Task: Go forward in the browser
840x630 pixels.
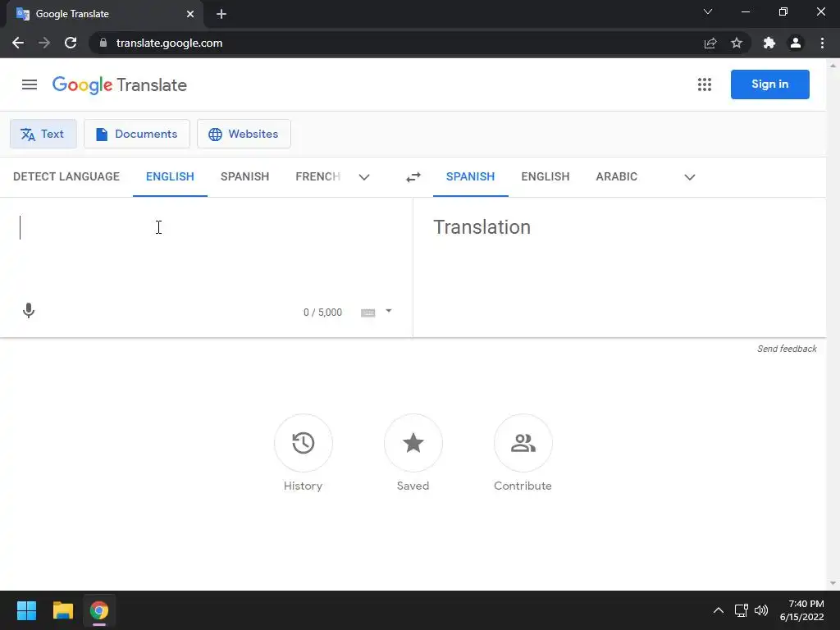Action: (x=44, y=43)
